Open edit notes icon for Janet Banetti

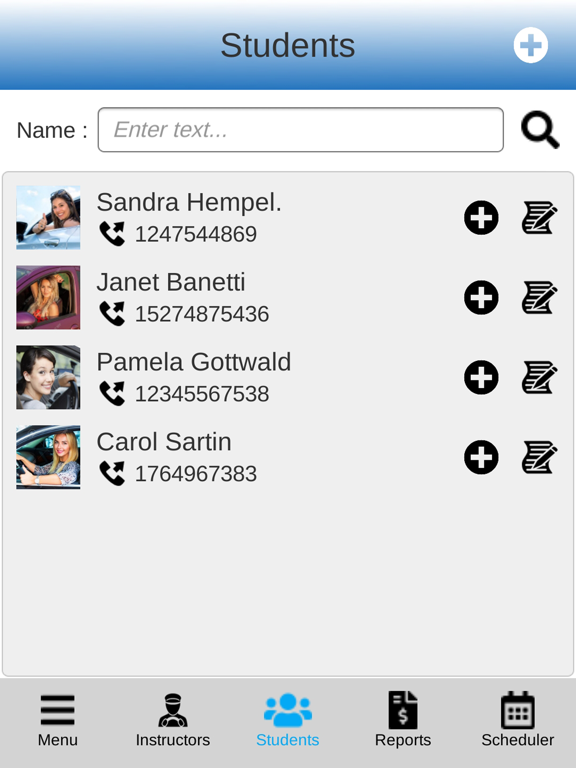[539, 297]
